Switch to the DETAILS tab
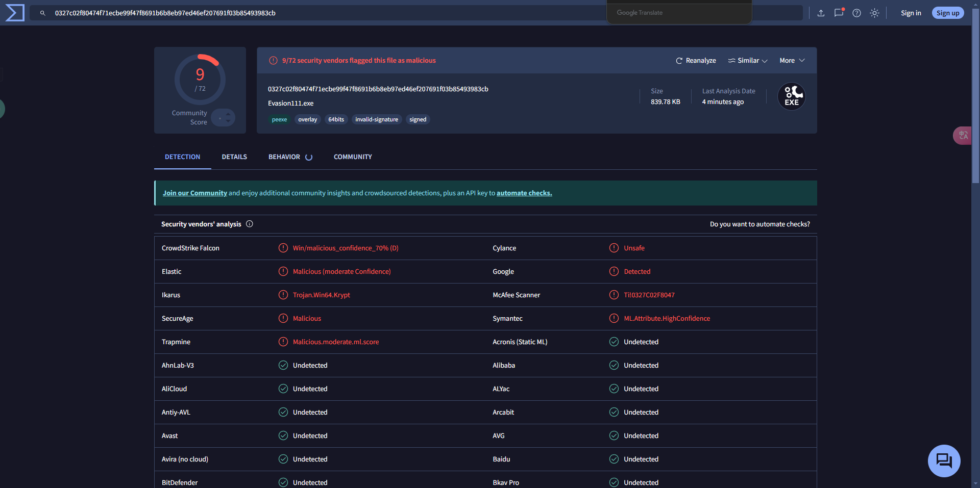The height and width of the screenshot is (488, 980). point(234,157)
